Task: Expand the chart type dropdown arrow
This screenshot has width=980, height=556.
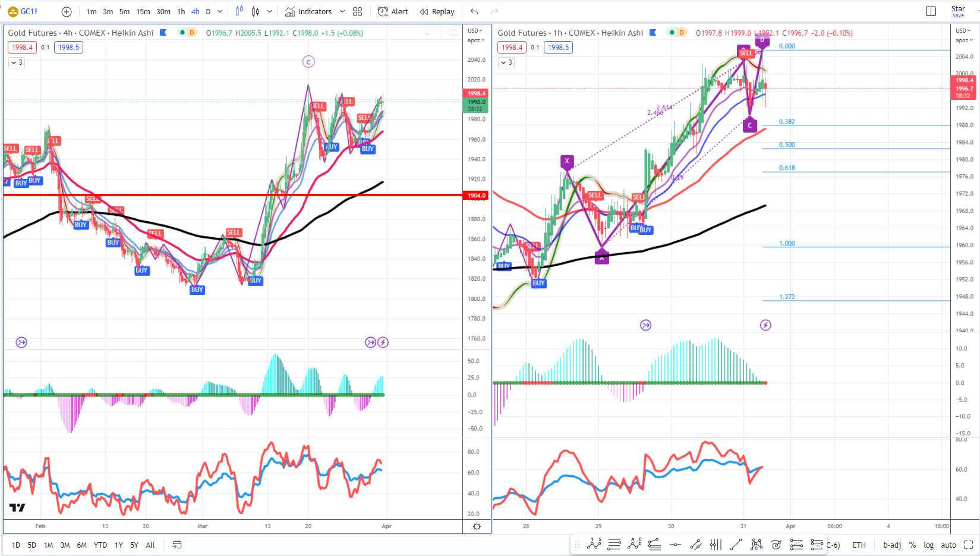Action: [x=270, y=11]
